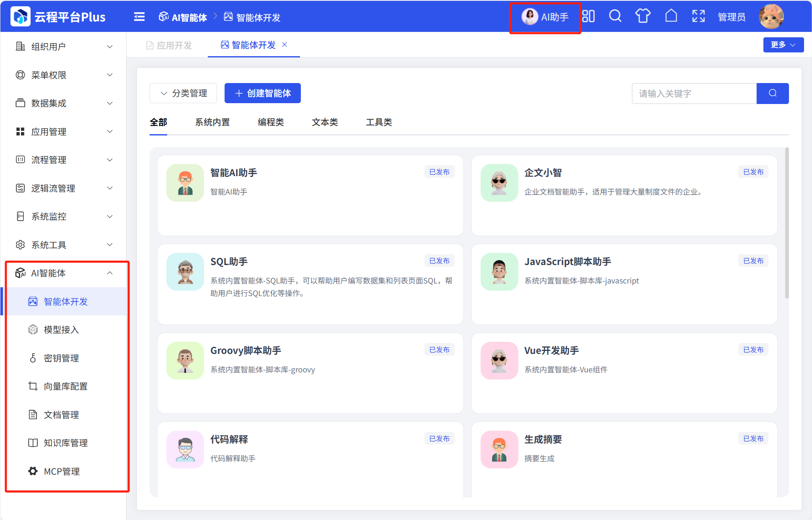
Task: Click the blue search button
Action: 773,94
